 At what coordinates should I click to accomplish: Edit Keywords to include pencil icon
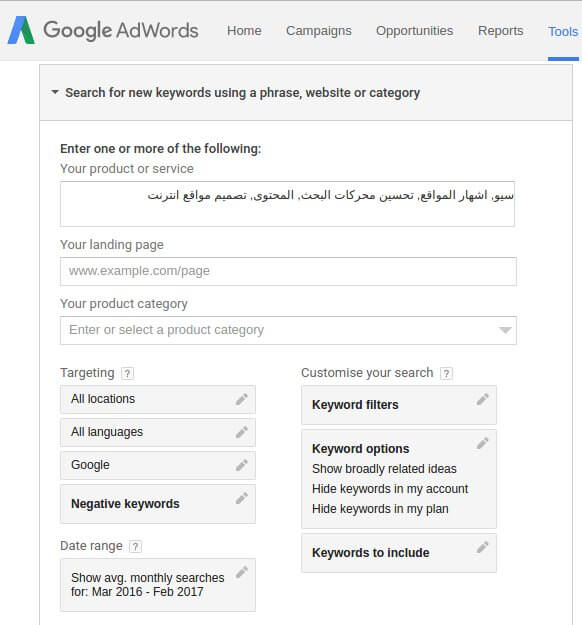tap(482, 548)
